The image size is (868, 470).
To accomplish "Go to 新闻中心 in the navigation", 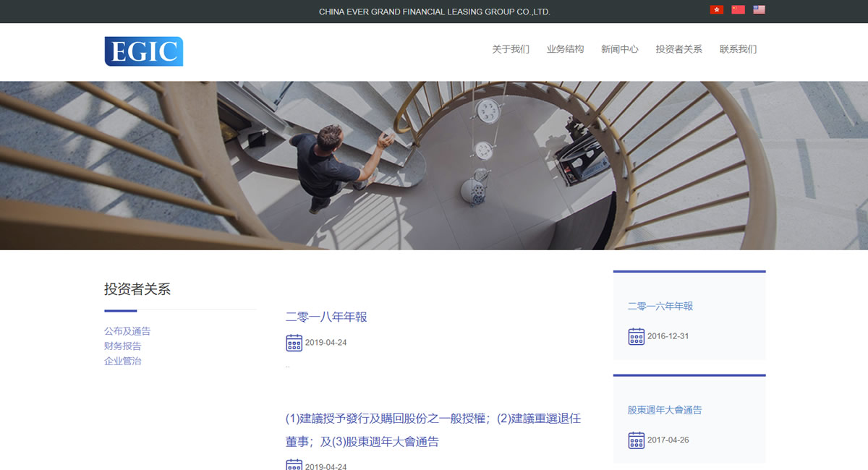I will tap(619, 49).
